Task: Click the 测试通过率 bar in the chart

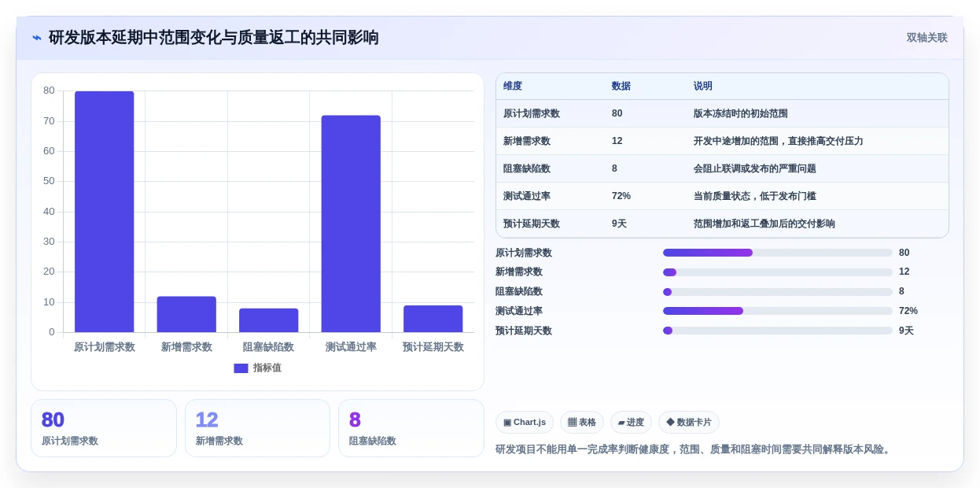Action: (351, 224)
